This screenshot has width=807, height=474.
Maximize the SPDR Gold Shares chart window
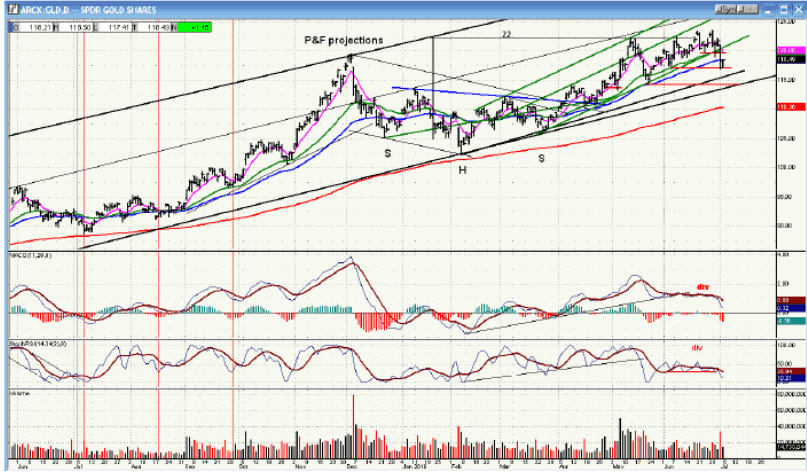click(784, 9)
